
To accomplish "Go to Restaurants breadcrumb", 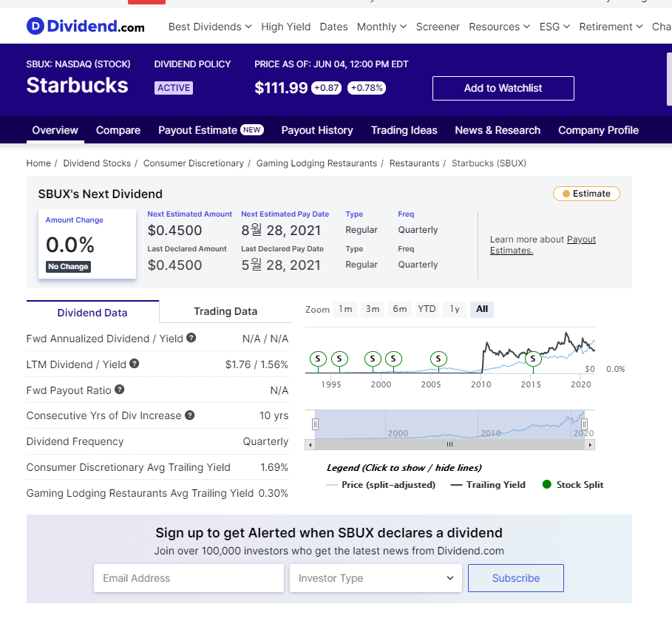I will pos(415,163).
